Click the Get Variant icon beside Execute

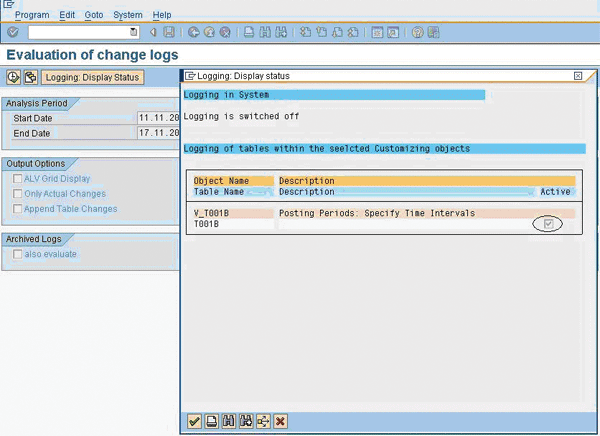pyautogui.click(x=30, y=77)
